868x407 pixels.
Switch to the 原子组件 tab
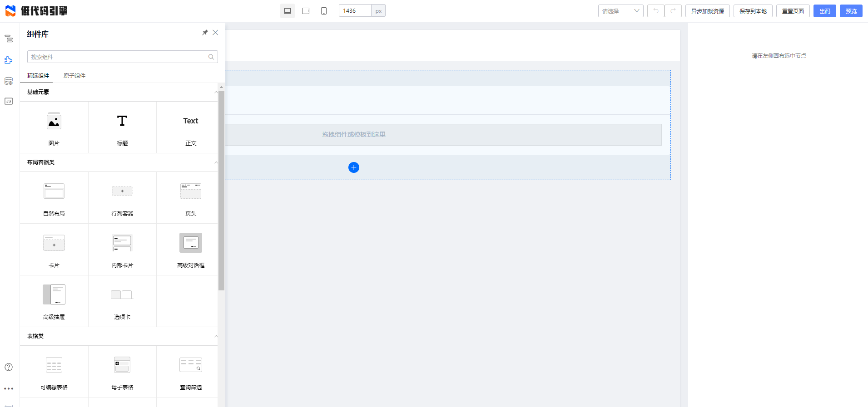click(x=74, y=76)
